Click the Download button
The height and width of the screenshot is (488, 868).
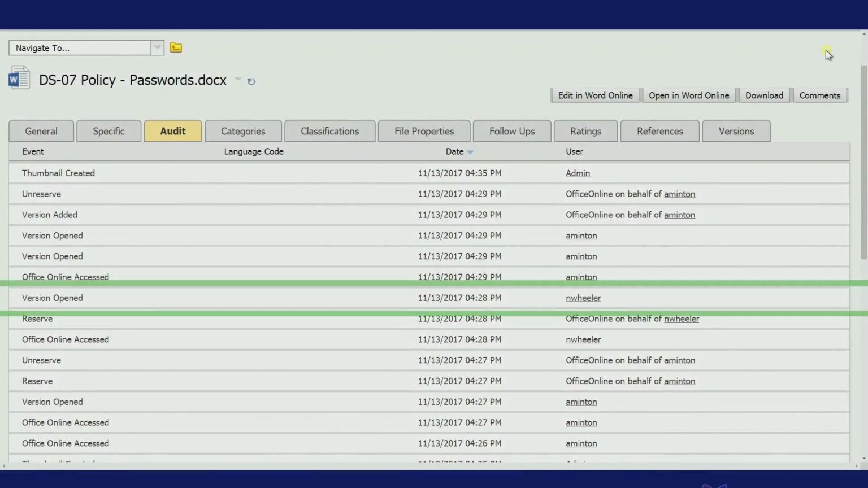[x=764, y=95]
